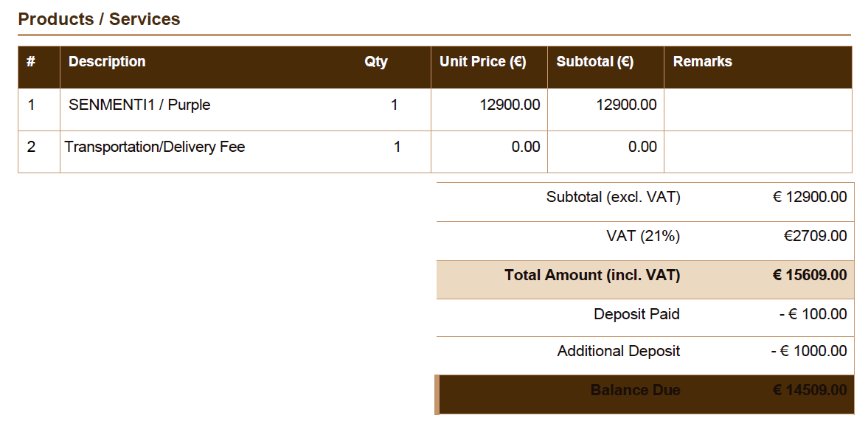Select the Additional Deposit amount - € 1000.00

click(x=809, y=351)
